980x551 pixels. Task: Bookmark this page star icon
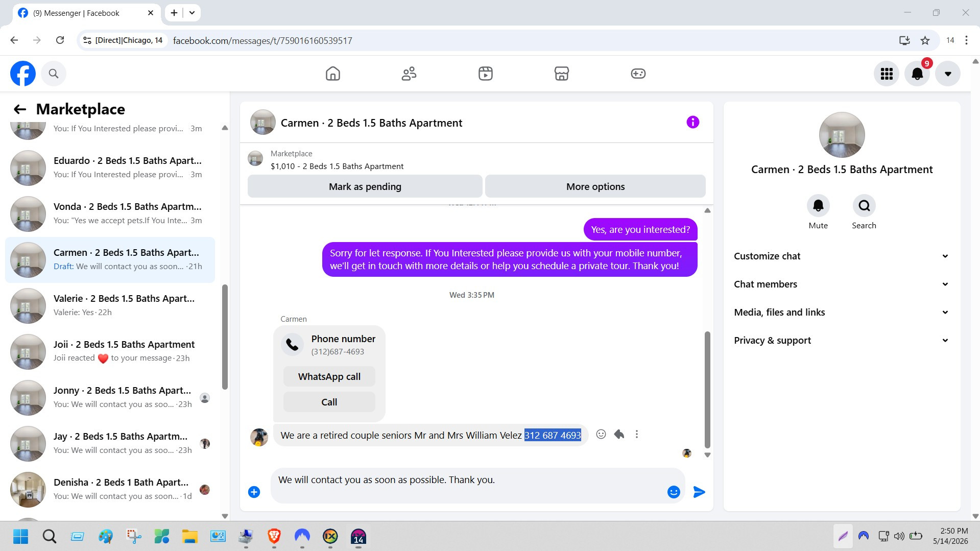(925, 40)
